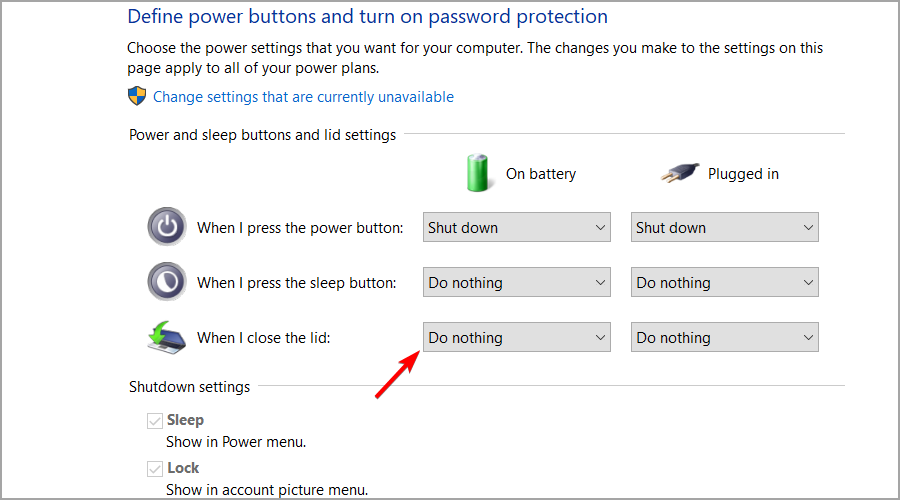Click the 'On battery' column header

pyautogui.click(x=541, y=174)
